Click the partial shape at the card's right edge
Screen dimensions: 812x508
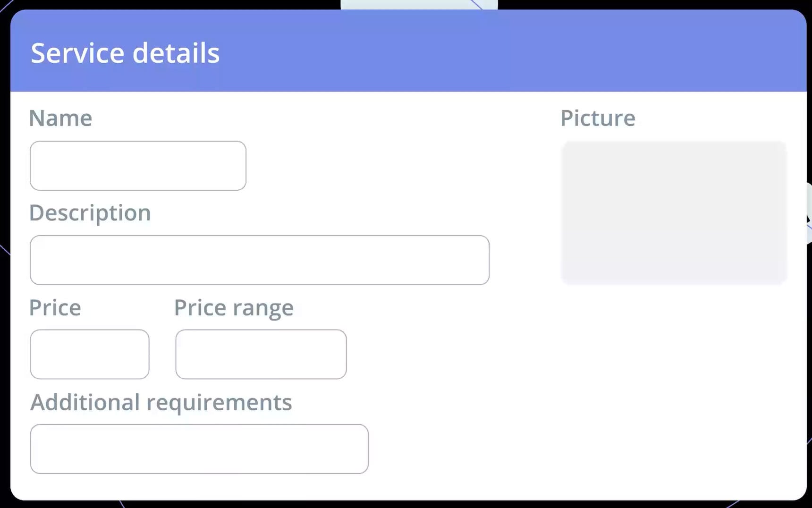click(x=808, y=212)
